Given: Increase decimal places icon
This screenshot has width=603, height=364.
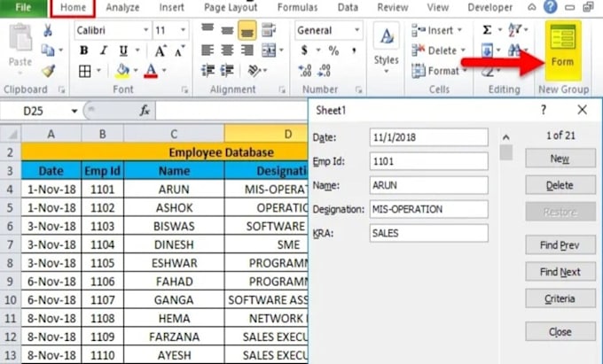Looking at the screenshot, I should tap(305, 71).
